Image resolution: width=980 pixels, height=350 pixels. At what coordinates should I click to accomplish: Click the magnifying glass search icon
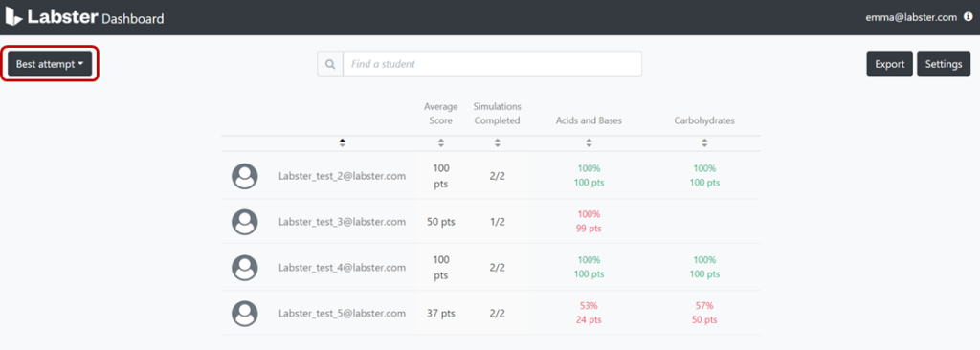click(x=330, y=64)
